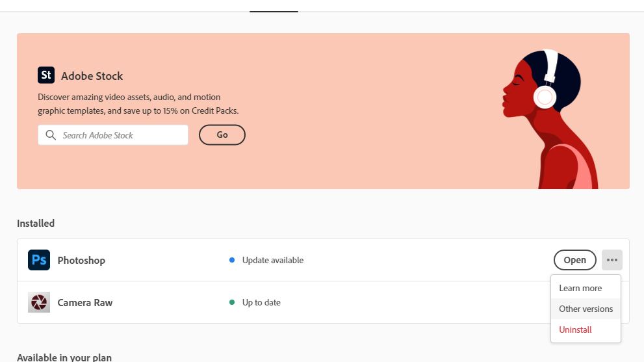644x362 pixels.
Task: Click the Installed section heading
Action: pyautogui.click(x=36, y=223)
